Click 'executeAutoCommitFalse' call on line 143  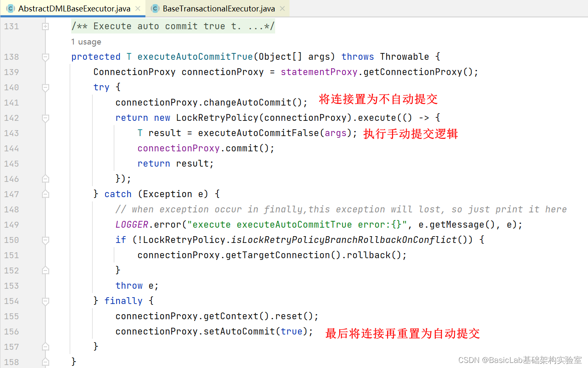point(259,133)
